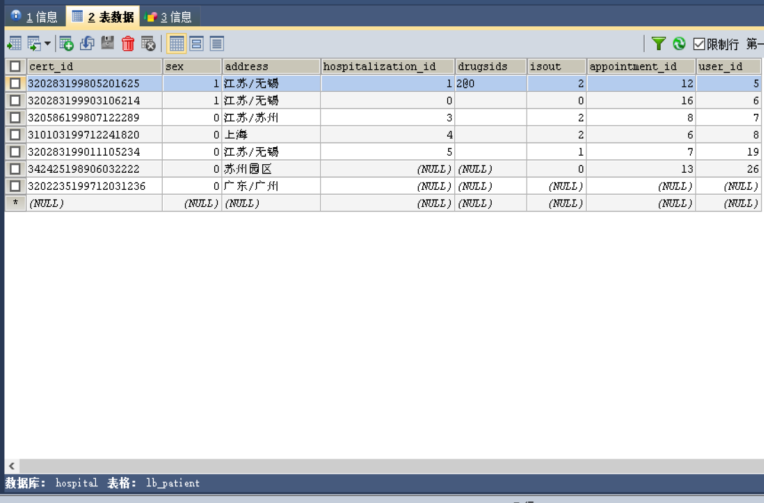The image size is (764, 504).
Task: Select the user_id cell 19
Action: pos(728,152)
